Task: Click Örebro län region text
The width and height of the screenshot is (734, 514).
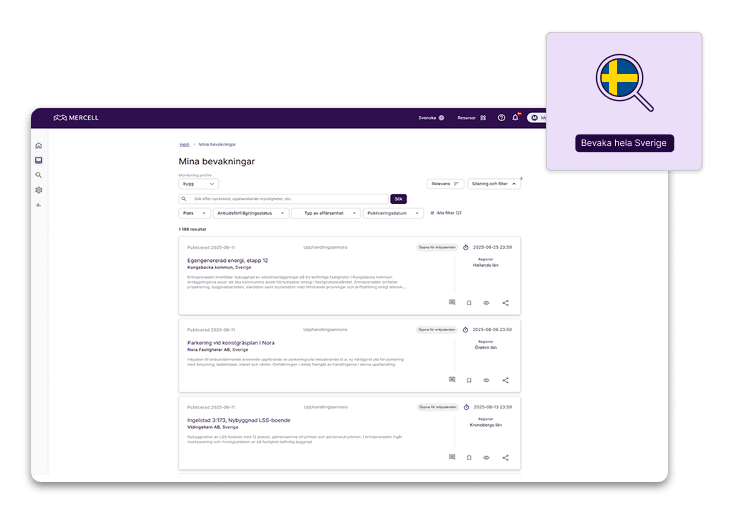Action: click(485, 347)
